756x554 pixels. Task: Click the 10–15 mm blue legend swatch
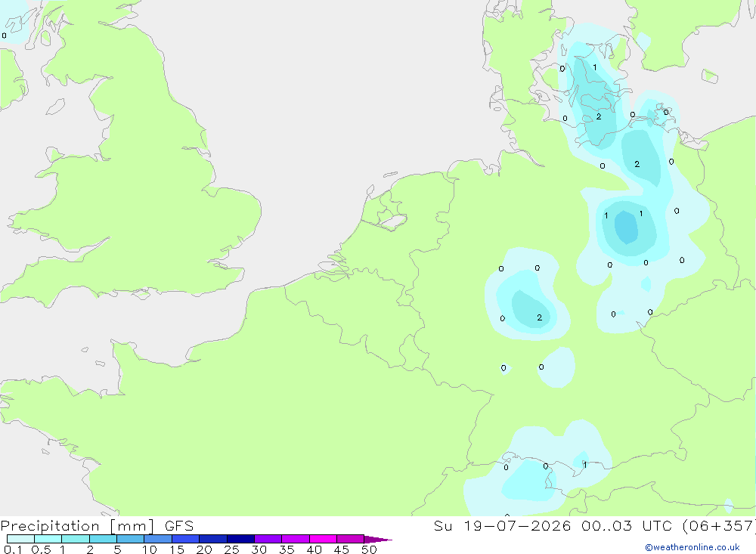pyautogui.click(x=158, y=539)
